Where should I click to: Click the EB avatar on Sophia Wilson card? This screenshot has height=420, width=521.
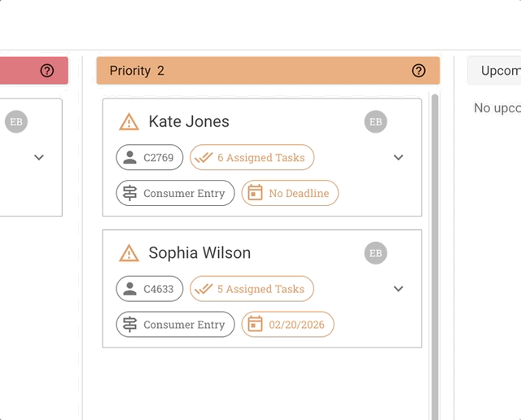(375, 253)
